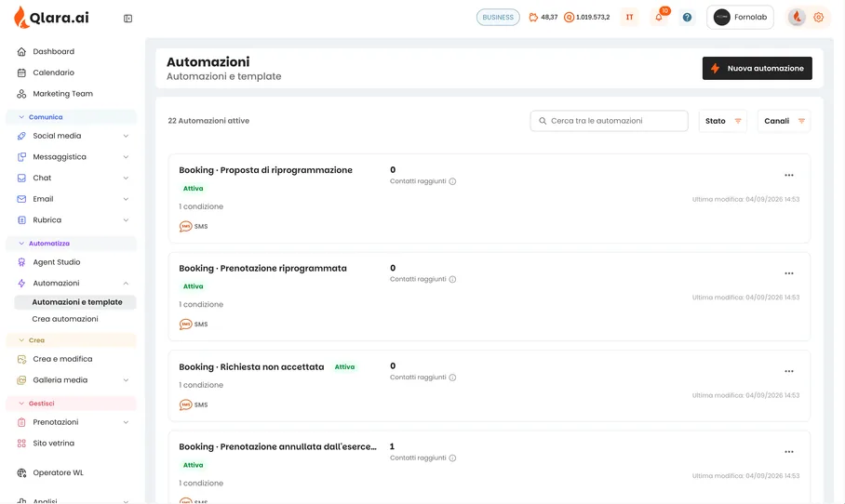Open help question mark icon
845x504 pixels.
point(687,18)
